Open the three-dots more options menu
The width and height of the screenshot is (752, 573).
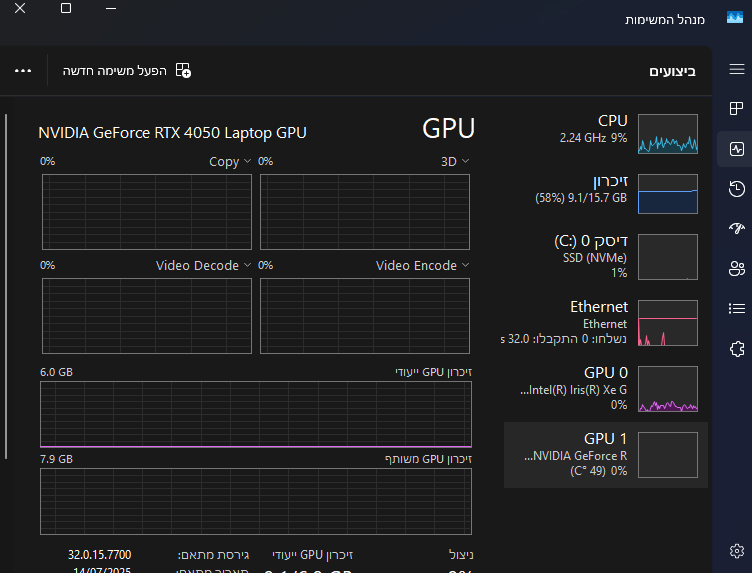[x=23, y=70]
